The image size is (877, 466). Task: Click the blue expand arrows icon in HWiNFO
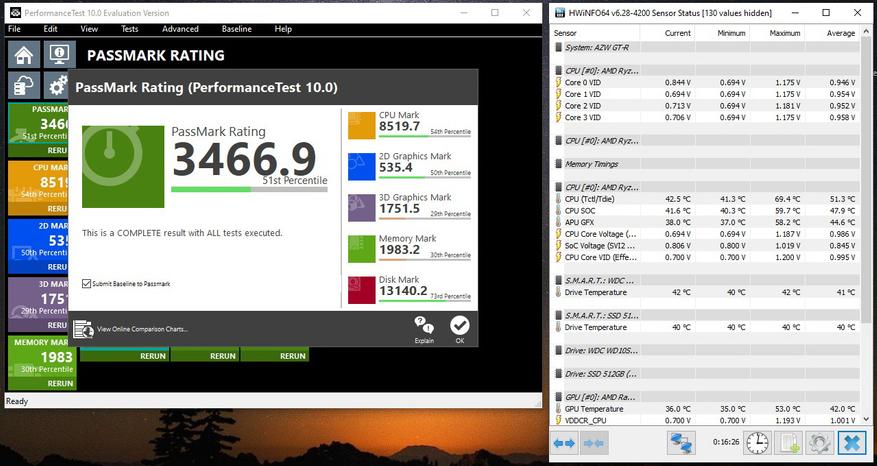(x=564, y=443)
